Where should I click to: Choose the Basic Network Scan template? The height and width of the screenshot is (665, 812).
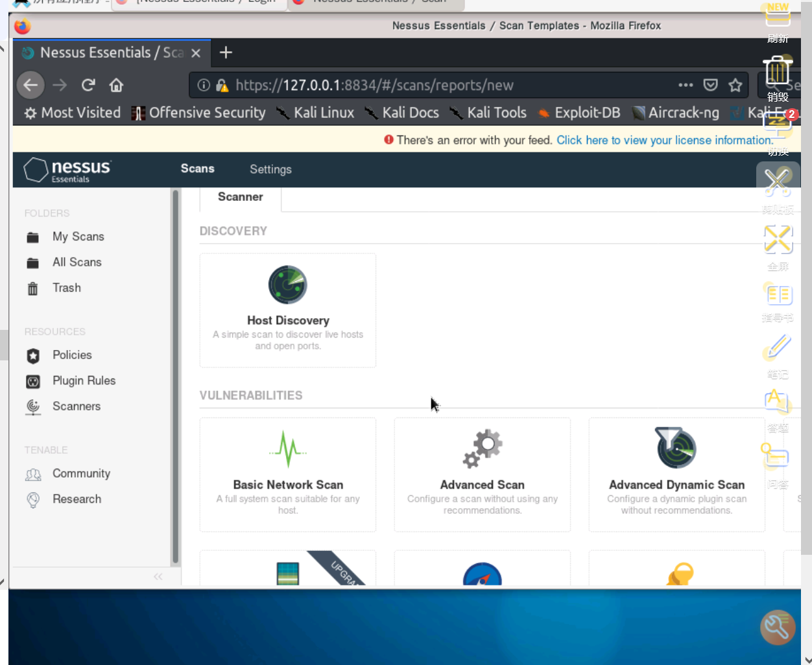pos(288,474)
